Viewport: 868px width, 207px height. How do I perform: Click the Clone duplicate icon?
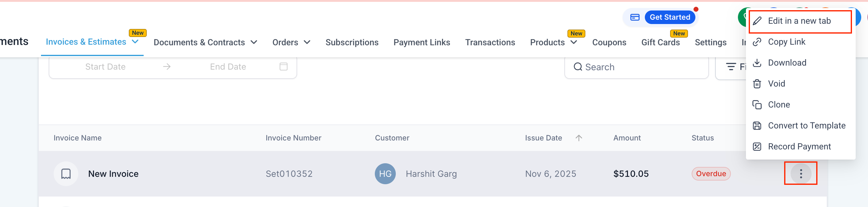coord(757,105)
